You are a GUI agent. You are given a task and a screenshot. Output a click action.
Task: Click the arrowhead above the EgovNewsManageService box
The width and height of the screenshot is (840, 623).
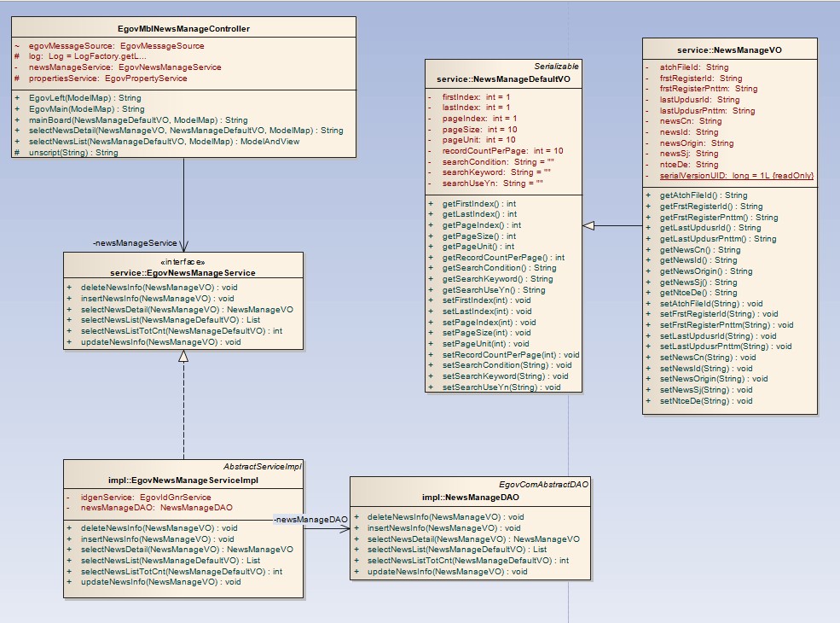183,247
